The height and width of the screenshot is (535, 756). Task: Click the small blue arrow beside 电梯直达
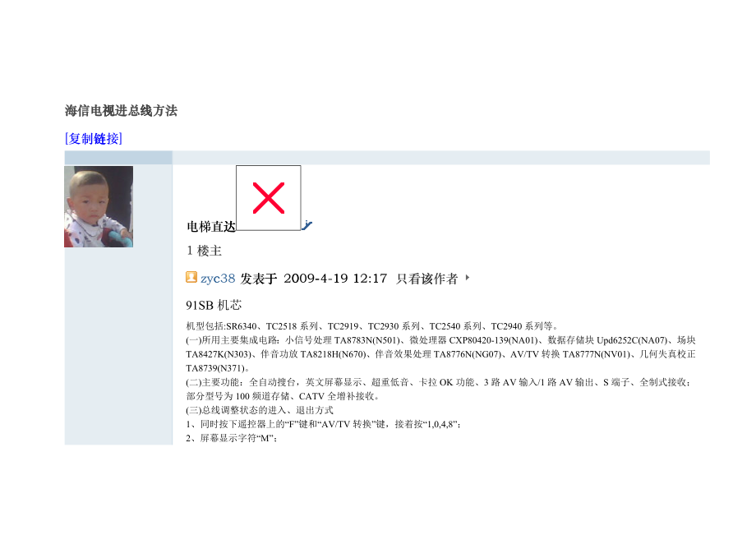[307, 225]
